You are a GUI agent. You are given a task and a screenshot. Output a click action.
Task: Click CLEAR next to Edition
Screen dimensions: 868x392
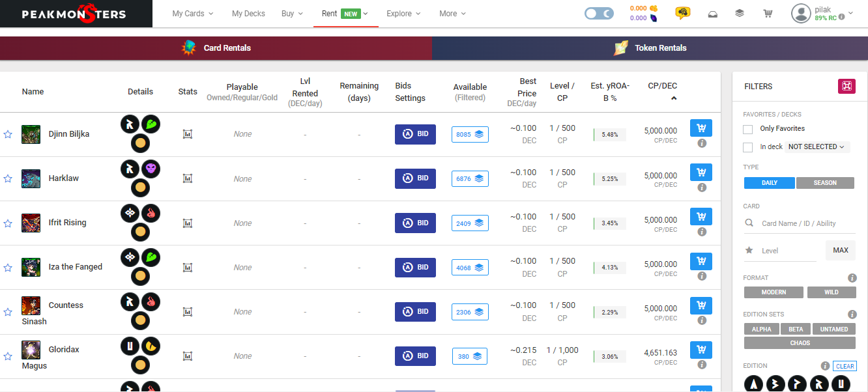click(845, 366)
